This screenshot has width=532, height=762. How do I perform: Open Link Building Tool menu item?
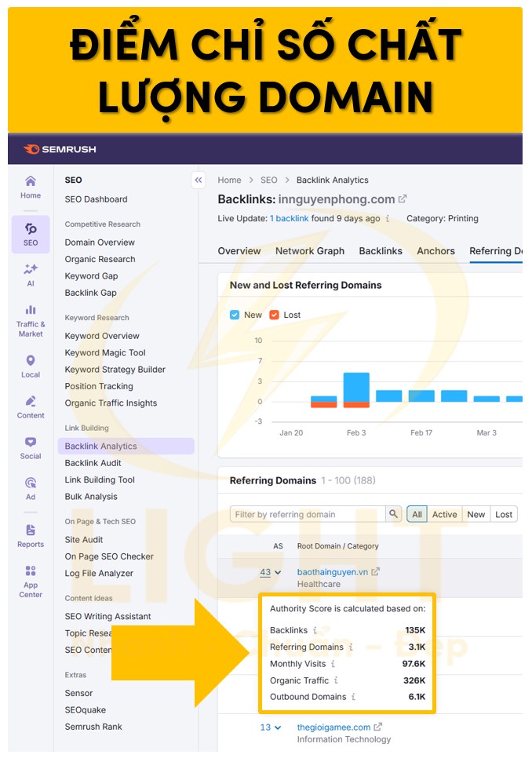[100, 479]
